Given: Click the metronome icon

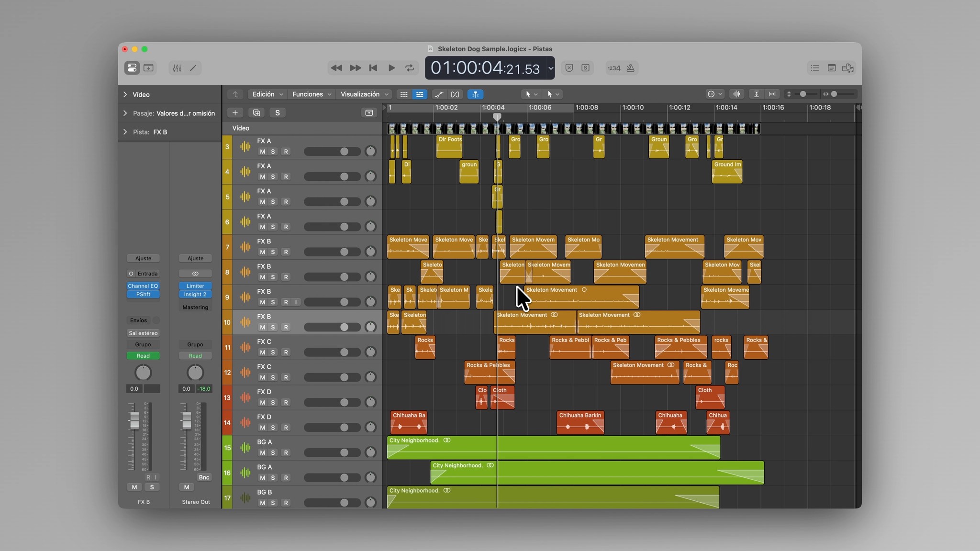Looking at the screenshot, I should pyautogui.click(x=631, y=68).
